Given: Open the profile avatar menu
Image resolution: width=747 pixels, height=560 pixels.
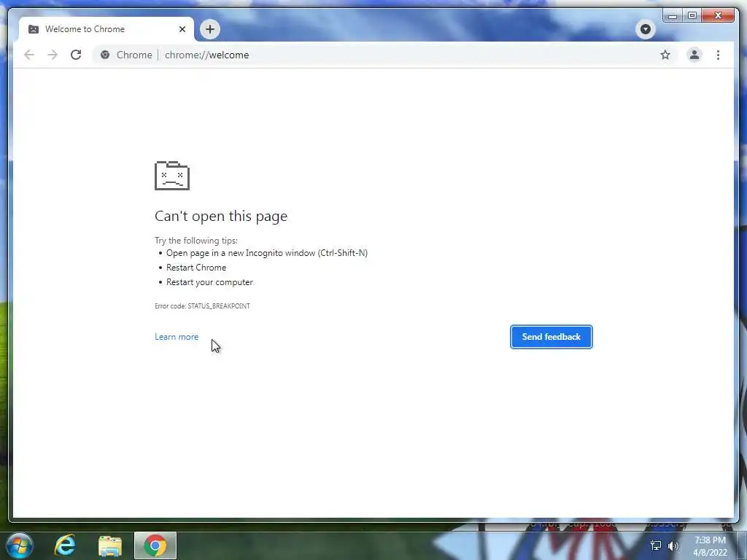Looking at the screenshot, I should [694, 55].
